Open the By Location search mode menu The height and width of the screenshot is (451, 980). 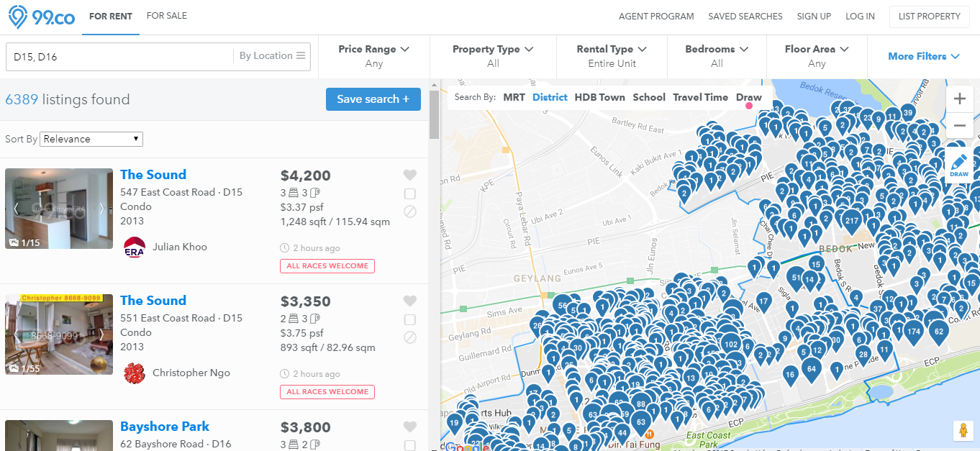tap(272, 56)
